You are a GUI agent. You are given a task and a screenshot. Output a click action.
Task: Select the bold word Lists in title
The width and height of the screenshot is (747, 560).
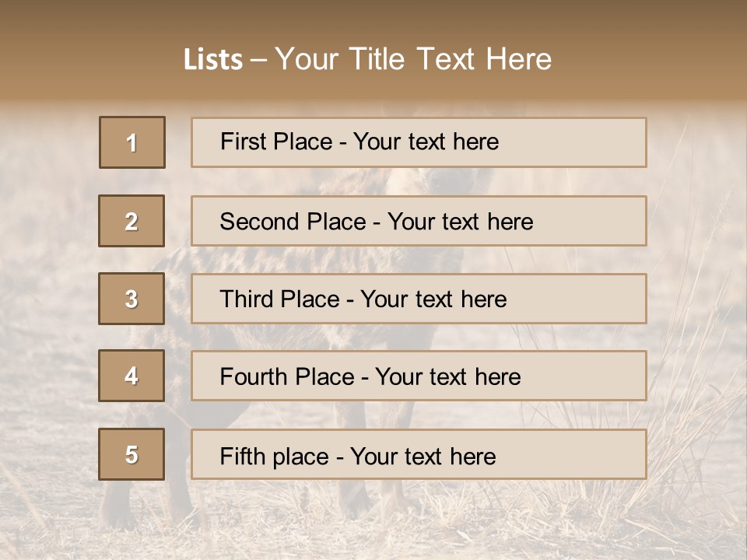coord(213,59)
